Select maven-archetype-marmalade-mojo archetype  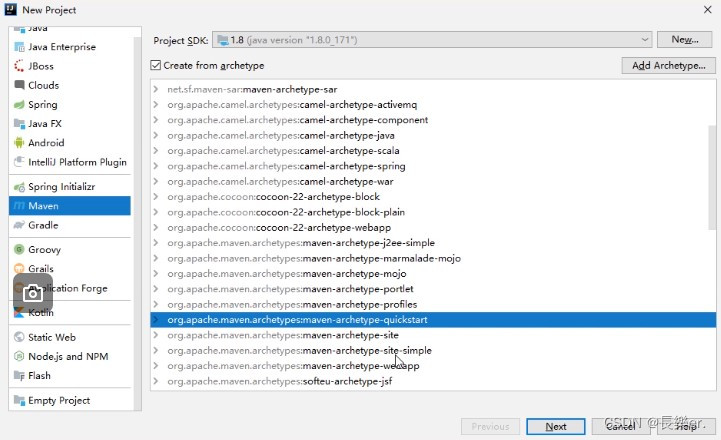(433, 258)
